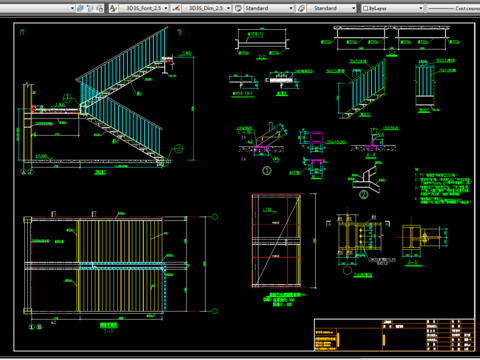Open the Layer States Manager icon
Image resolution: width=480 pixels, height=360 pixels.
(100, 8)
